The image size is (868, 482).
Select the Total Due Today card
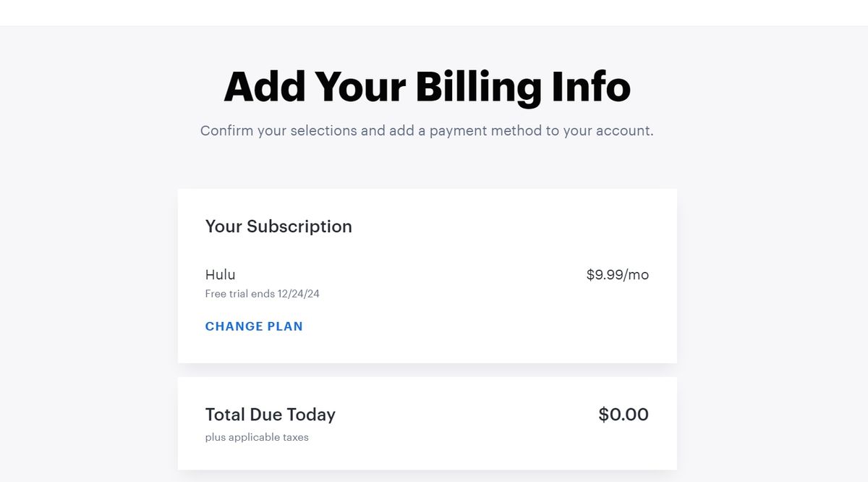point(427,423)
